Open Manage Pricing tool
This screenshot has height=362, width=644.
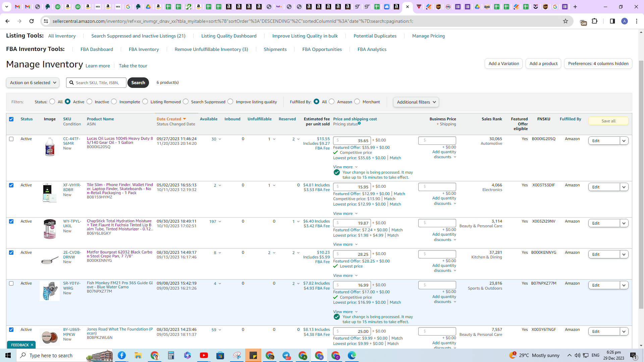click(428, 36)
